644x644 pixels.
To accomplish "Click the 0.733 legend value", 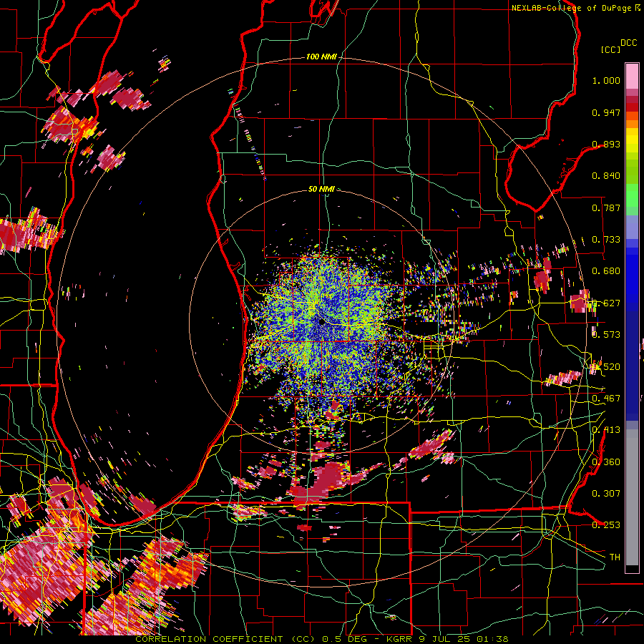I will pyautogui.click(x=606, y=240).
